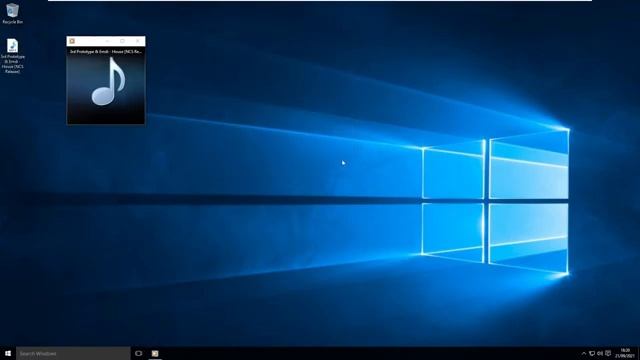The width and height of the screenshot is (640, 360).
Task: Click the media player taskbar icon
Action: click(155, 353)
